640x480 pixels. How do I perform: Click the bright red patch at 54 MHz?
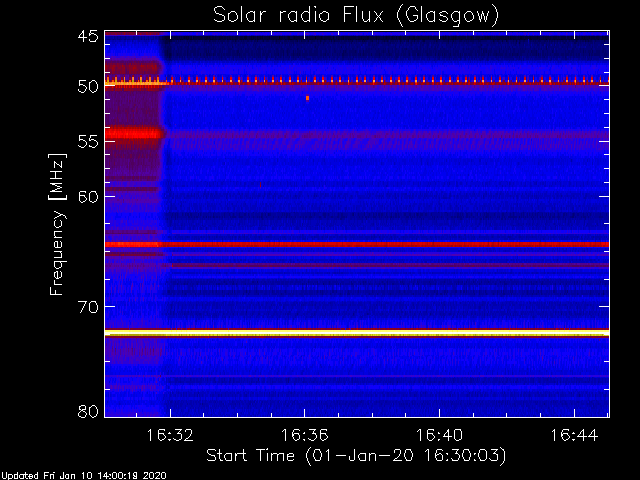134,133
